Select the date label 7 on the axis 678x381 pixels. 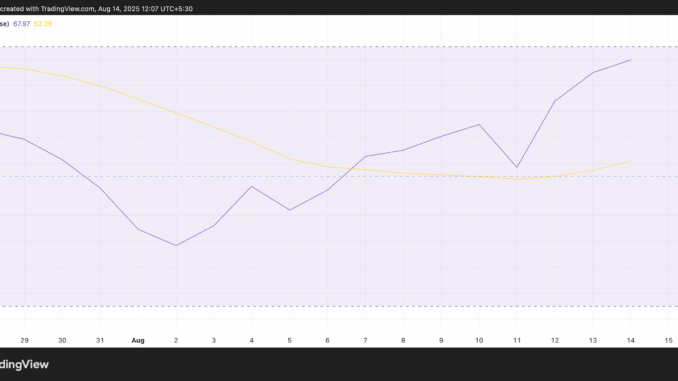click(365, 340)
